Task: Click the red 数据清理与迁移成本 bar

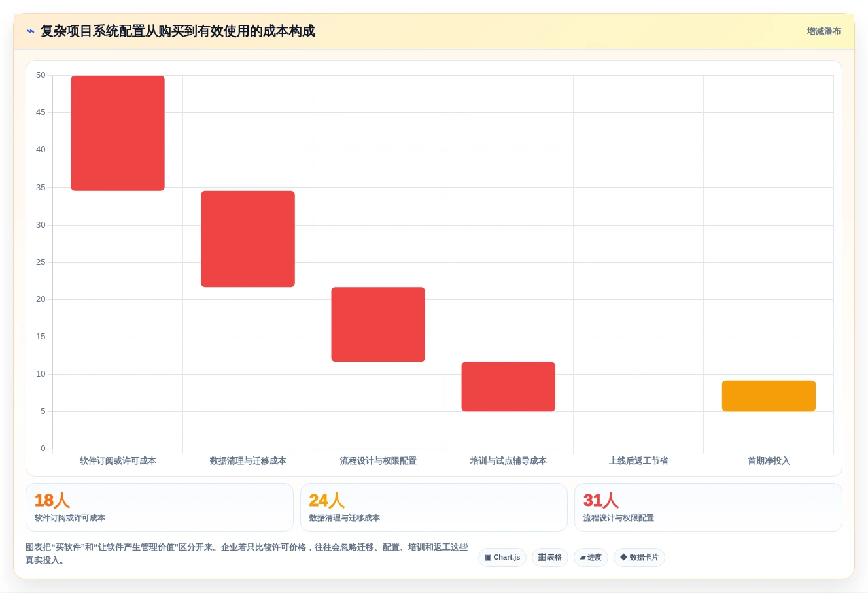Action: (x=248, y=239)
